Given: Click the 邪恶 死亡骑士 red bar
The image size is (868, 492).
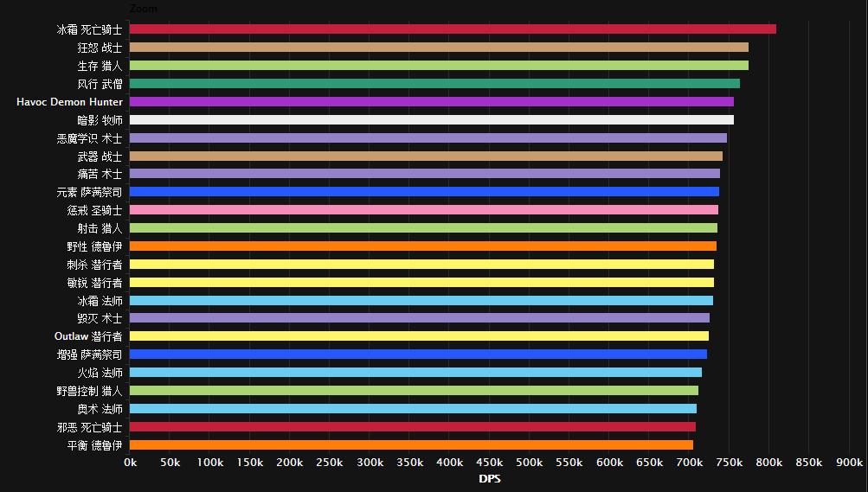Looking at the screenshot, I should click(x=413, y=427).
